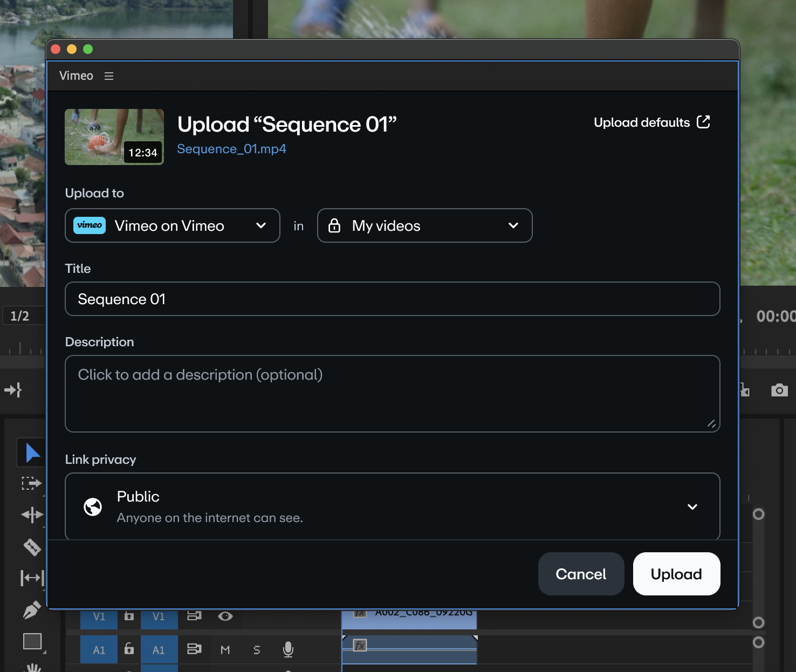The width and height of the screenshot is (796, 672).
Task: Open the Vimeo on Vimeo destination dropdown
Action: (x=173, y=225)
